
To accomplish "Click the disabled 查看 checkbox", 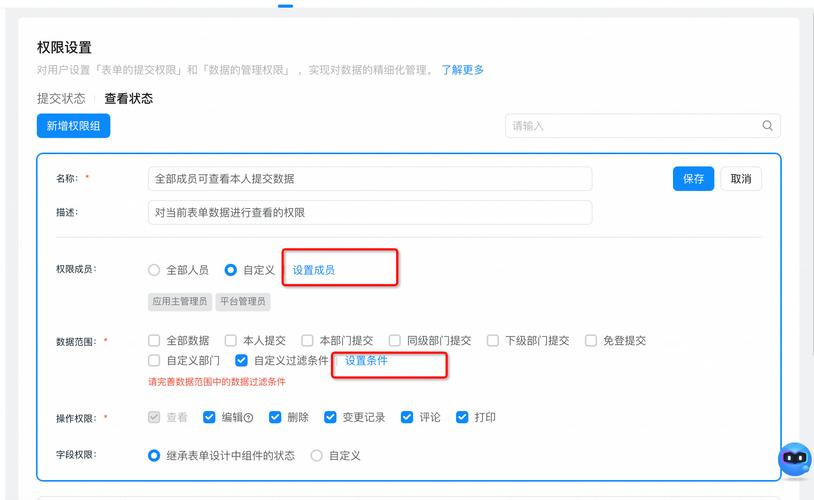I will pos(154,417).
